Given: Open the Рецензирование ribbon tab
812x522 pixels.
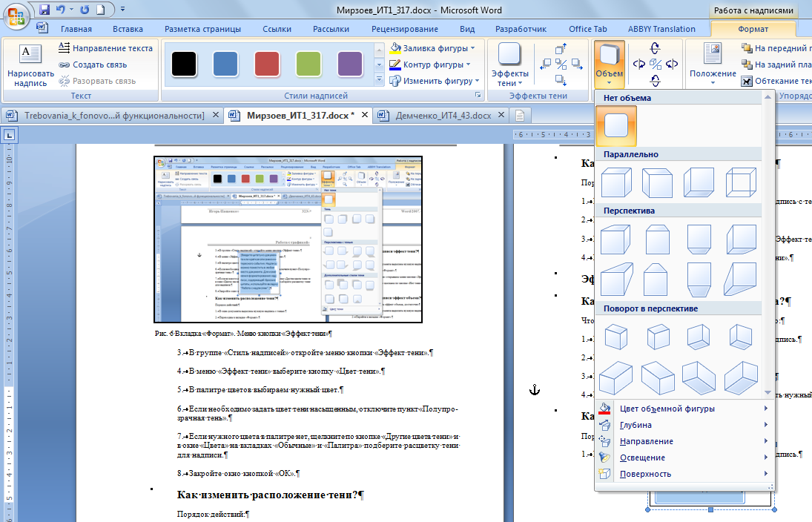Looking at the screenshot, I should click(404, 29).
